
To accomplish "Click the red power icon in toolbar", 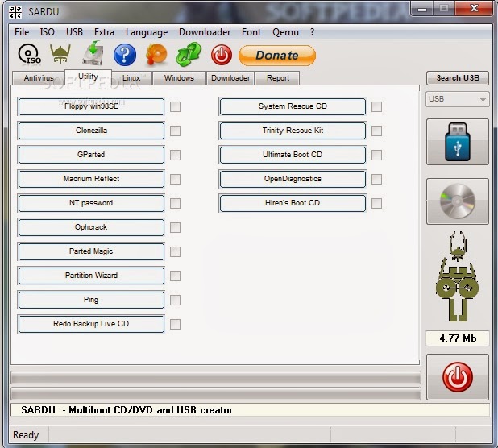I will 222,55.
